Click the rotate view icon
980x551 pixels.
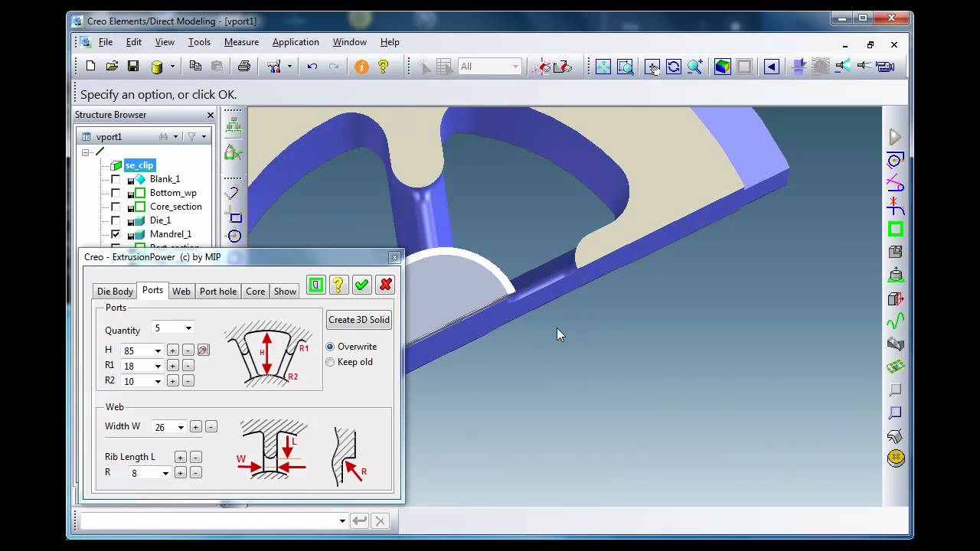pos(674,67)
